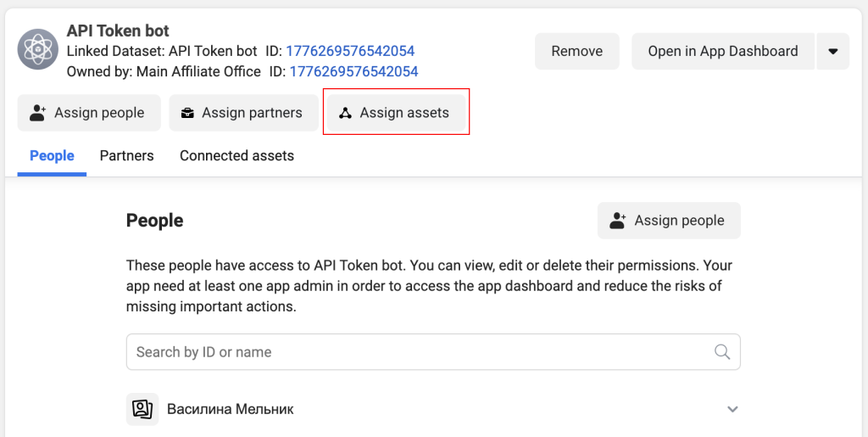Viewport: 868px width, 437px height.
Task: Open the Linked Dataset ID link
Action: click(350, 51)
